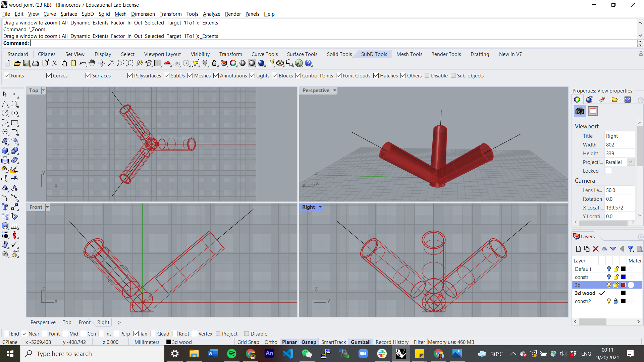Switch to the Mesh Tools toolbar tab
644x362 pixels.
pyautogui.click(x=409, y=54)
